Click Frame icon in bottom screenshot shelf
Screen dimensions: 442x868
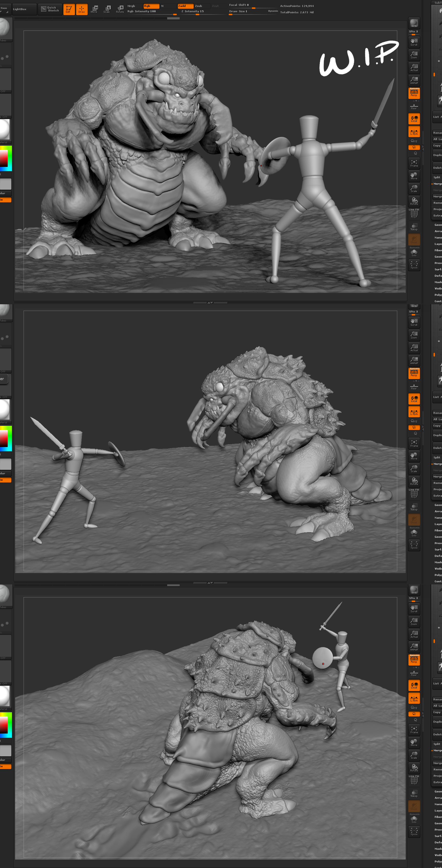pyautogui.click(x=414, y=730)
